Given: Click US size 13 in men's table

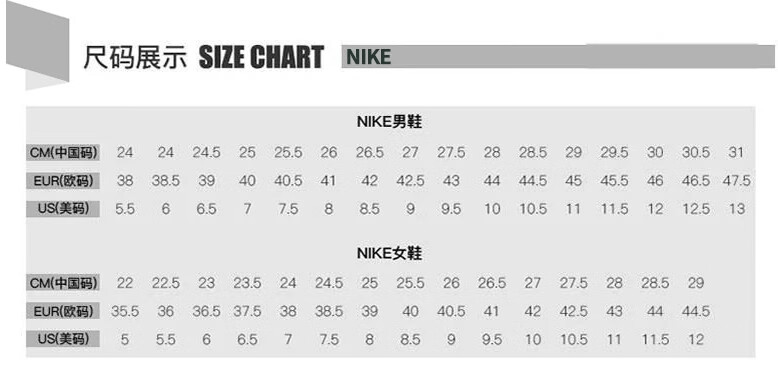Looking at the screenshot, I should pos(736,209).
